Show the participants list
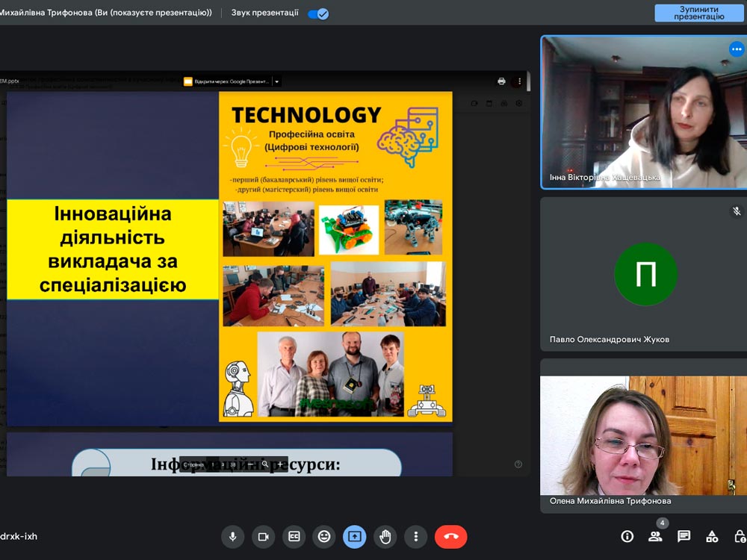This screenshot has height=560, width=747. click(655, 536)
